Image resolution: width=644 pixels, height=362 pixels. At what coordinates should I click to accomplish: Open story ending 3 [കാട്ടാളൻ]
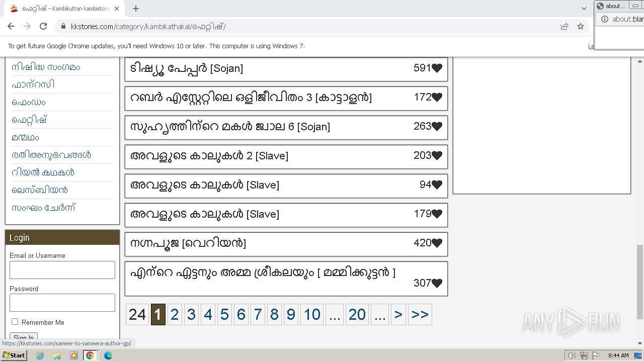[x=251, y=98]
